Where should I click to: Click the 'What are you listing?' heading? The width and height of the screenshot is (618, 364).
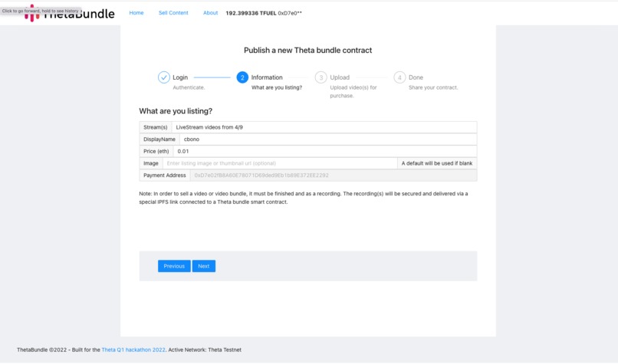coord(176,111)
